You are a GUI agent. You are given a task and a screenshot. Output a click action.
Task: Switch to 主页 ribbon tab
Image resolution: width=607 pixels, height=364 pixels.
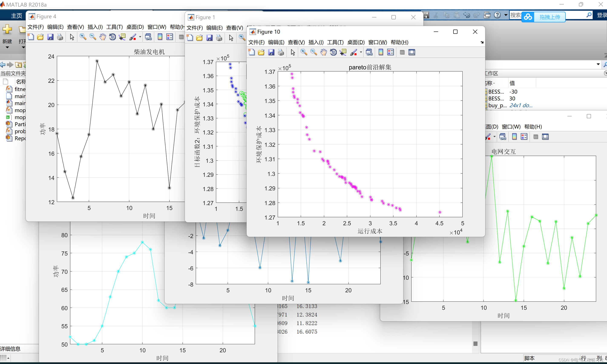pos(16,16)
